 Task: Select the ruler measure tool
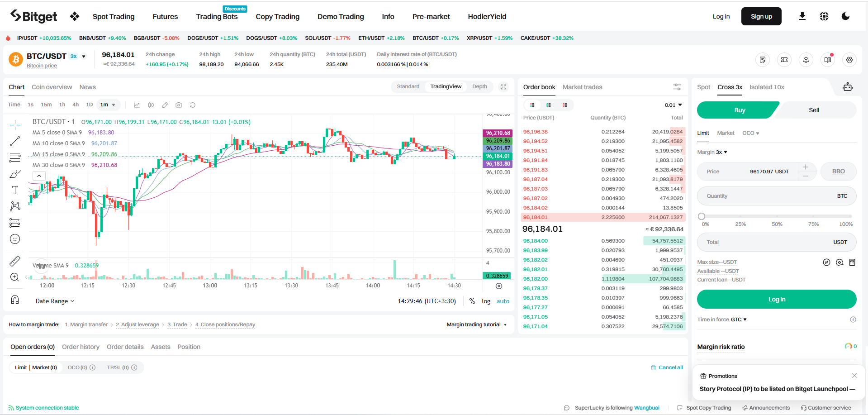pyautogui.click(x=15, y=261)
